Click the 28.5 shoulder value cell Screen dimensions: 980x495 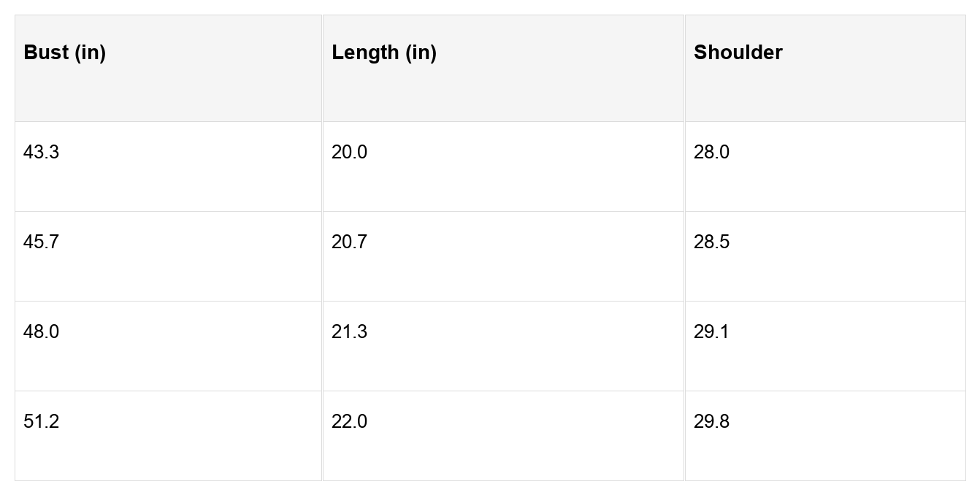711,242
